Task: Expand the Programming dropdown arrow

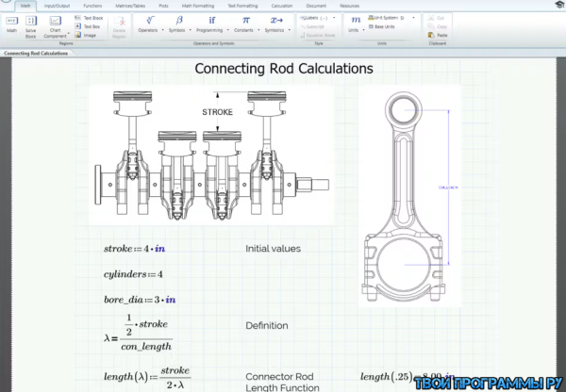Action: (227, 30)
